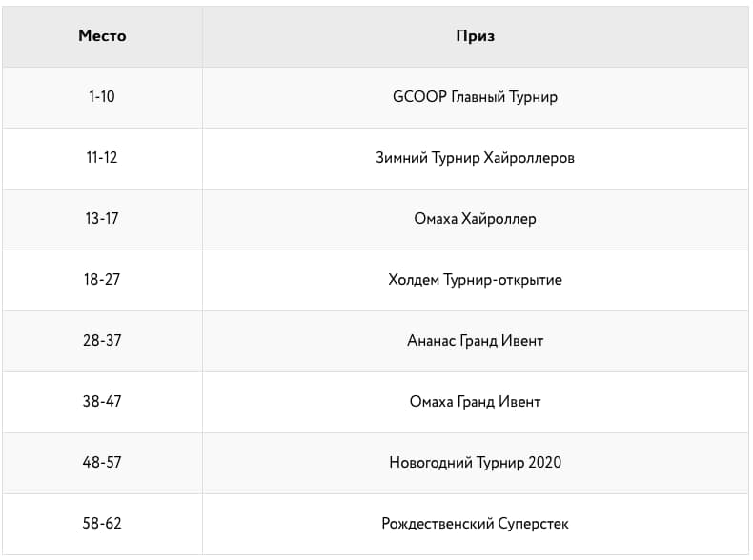Screen dimensions: 753x560
Task: Select the 28-37 place cell
Action: point(102,341)
